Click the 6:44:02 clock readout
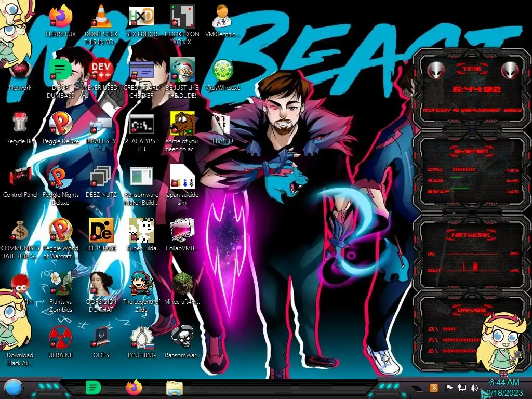 [x=476, y=89]
